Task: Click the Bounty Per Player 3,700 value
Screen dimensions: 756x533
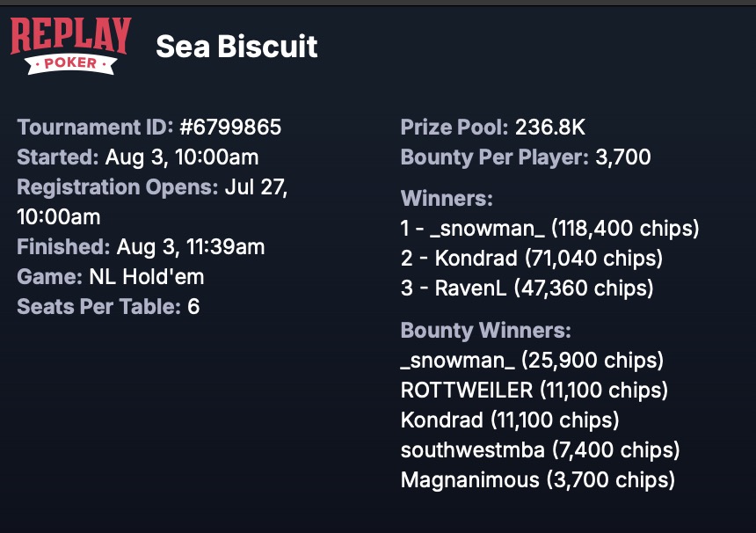Action: (x=622, y=157)
